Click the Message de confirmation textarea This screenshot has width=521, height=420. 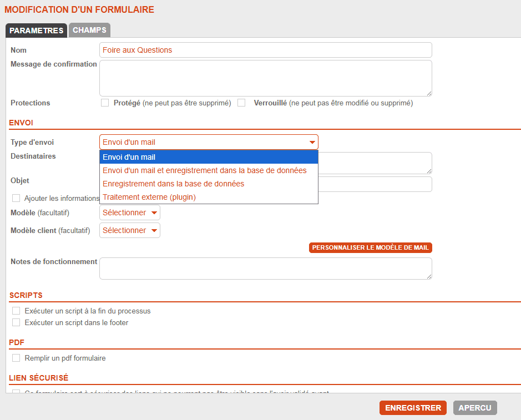point(265,78)
